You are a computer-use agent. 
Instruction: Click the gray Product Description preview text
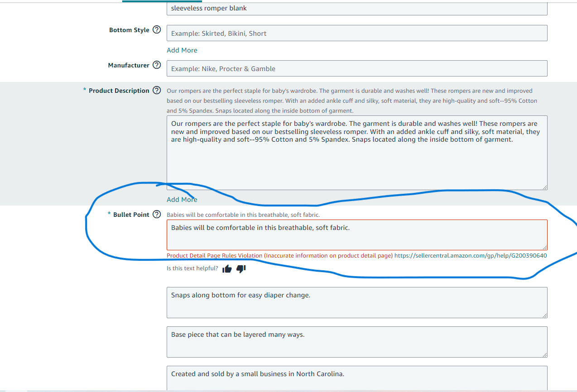tap(352, 100)
